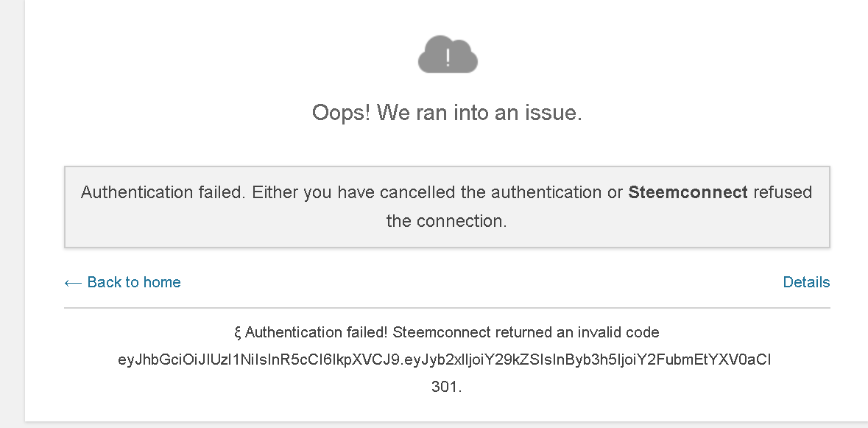Go back via the Back to home link
This screenshot has width=868, height=428.
(x=133, y=282)
